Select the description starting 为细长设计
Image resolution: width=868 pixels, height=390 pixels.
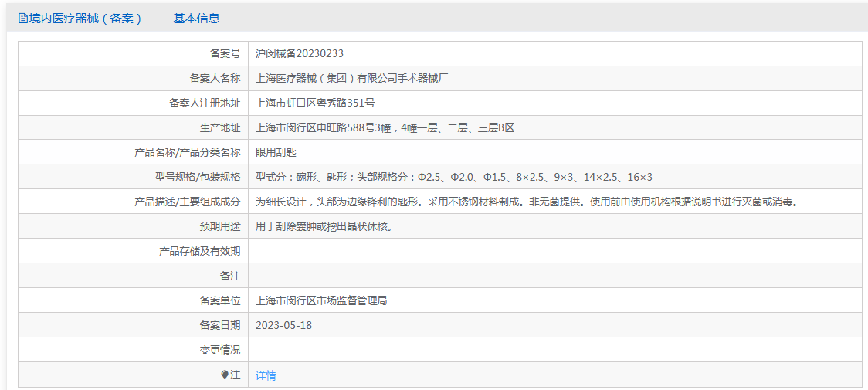(x=529, y=202)
